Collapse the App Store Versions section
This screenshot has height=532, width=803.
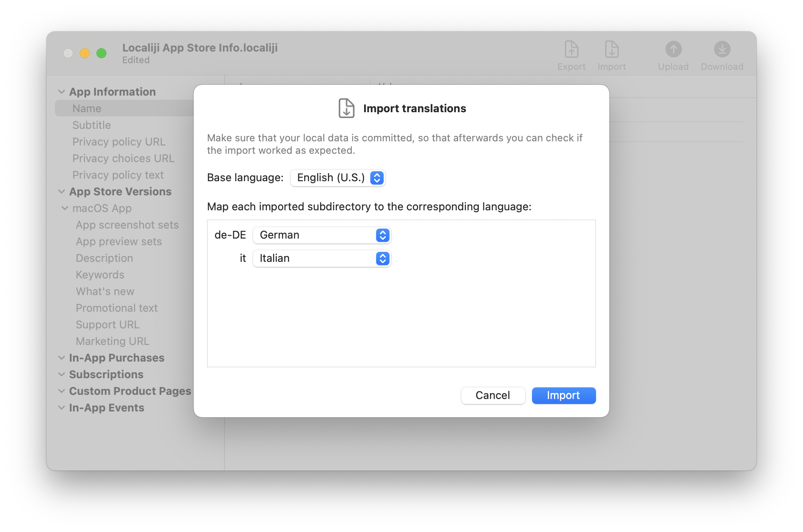pos(62,191)
